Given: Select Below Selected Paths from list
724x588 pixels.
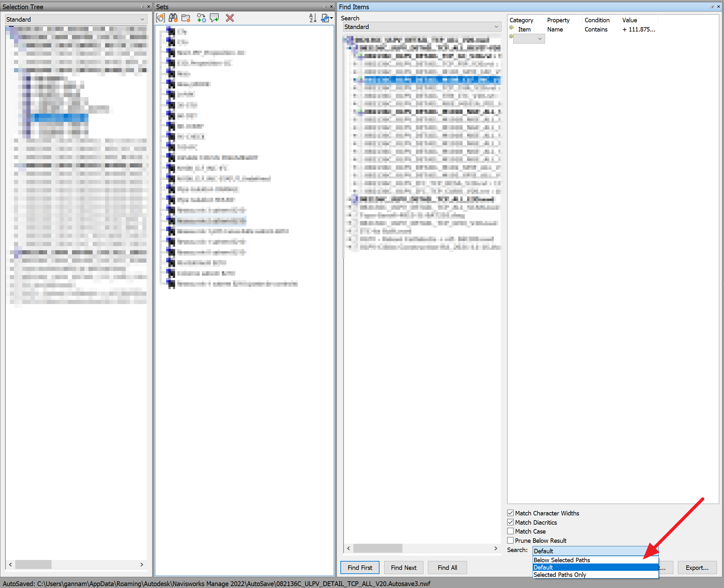Looking at the screenshot, I should (x=561, y=560).
